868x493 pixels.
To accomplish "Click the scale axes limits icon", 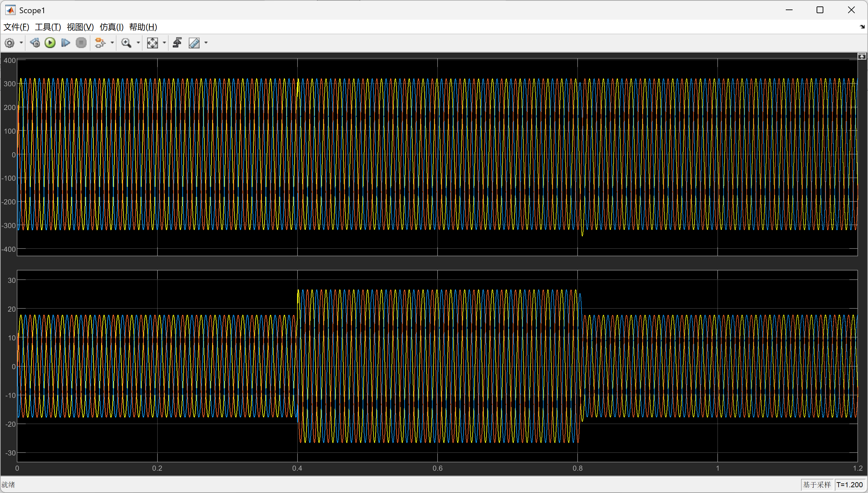I will [x=152, y=43].
